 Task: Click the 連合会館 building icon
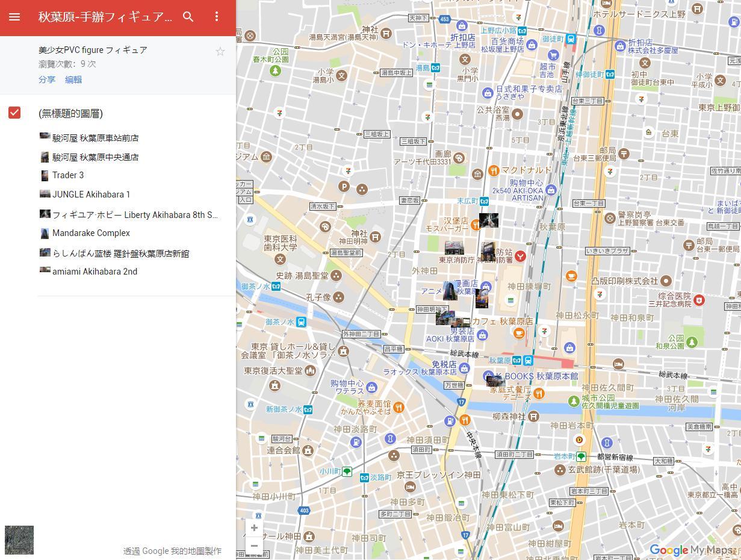[308, 450]
